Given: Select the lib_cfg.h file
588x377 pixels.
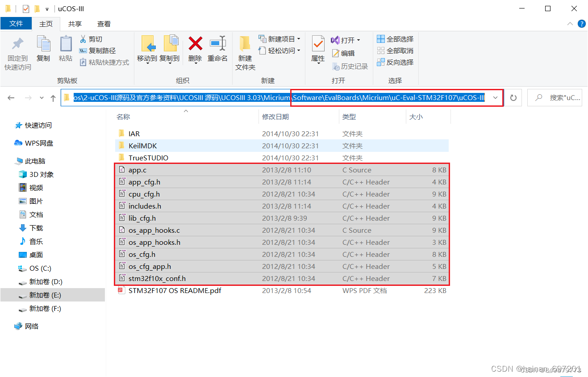Looking at the screenshot, I should 282,218.
